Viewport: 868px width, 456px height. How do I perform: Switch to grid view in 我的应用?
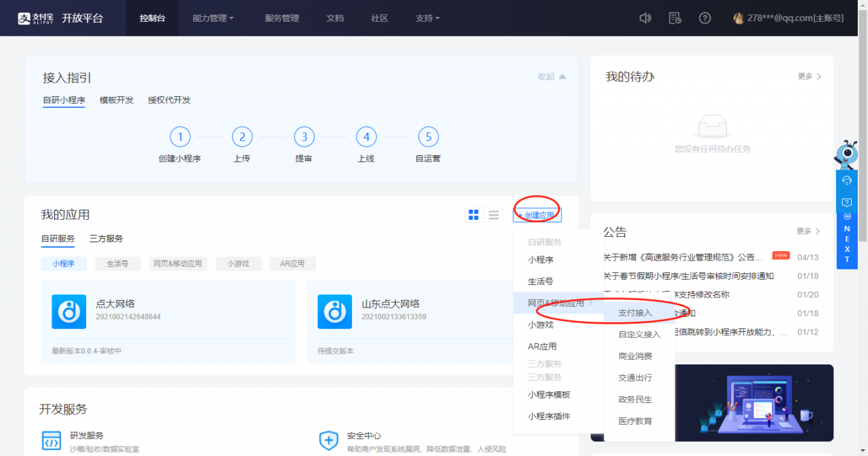[474, 215]
